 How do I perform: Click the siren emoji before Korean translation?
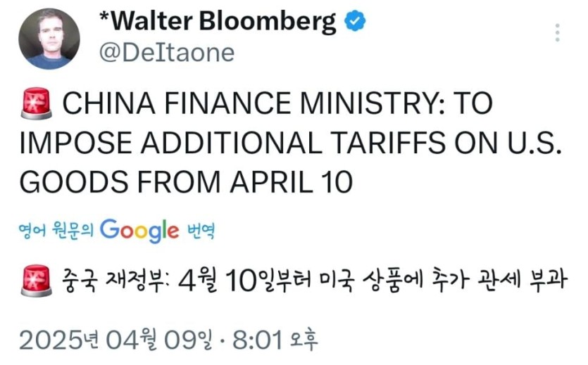coord(36,281)
